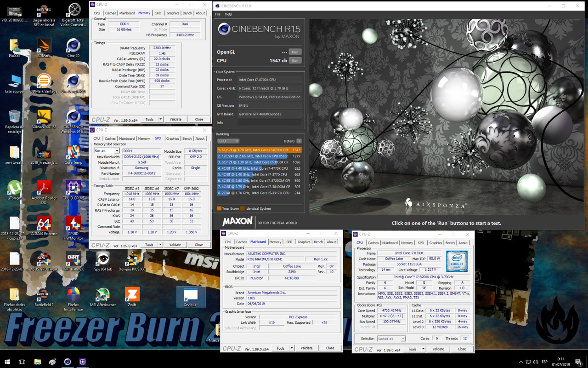Select i5-3317U ranking row in Cinebench
The width and height of the screenshot is (588, 368).
tap(259, 193)
